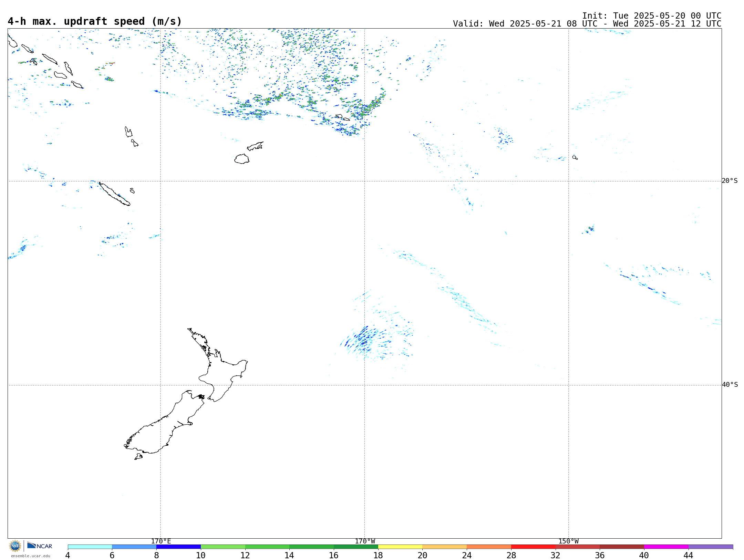Viewport: 744px width, 560px height.
Task: Click the 170°E longitude label
Action: pyautogui.click(x=161, y=541)
